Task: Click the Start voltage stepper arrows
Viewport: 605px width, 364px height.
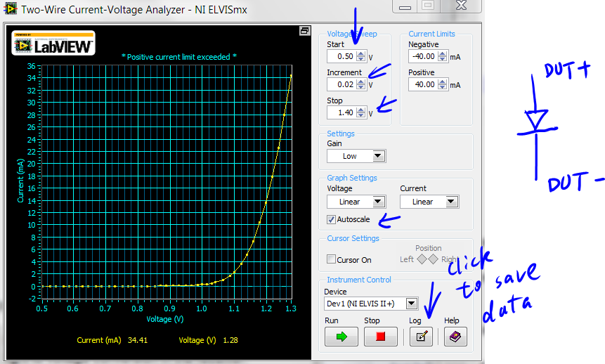Action: 360,56
